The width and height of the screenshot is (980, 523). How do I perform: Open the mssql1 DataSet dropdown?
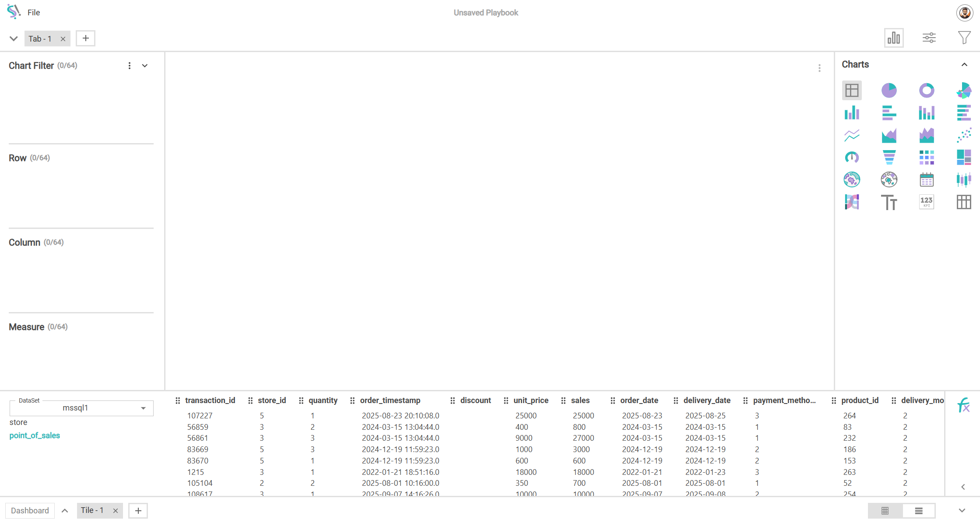[x=81, y=408]
